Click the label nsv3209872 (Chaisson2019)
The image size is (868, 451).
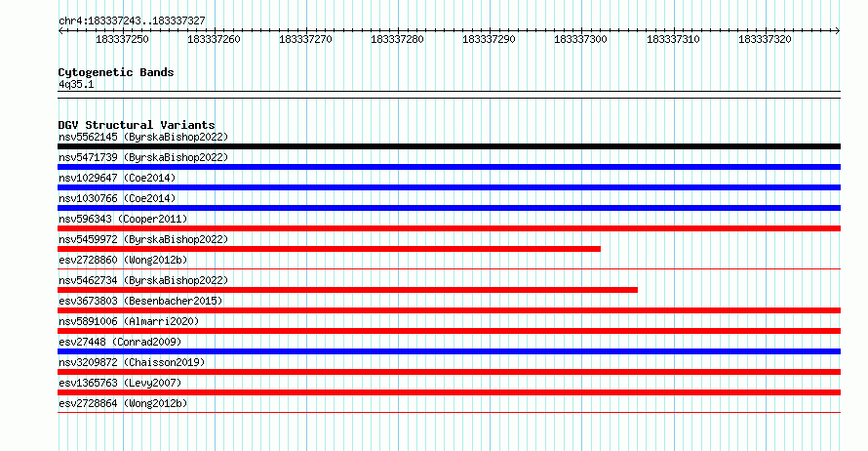(x=132, y=362)
